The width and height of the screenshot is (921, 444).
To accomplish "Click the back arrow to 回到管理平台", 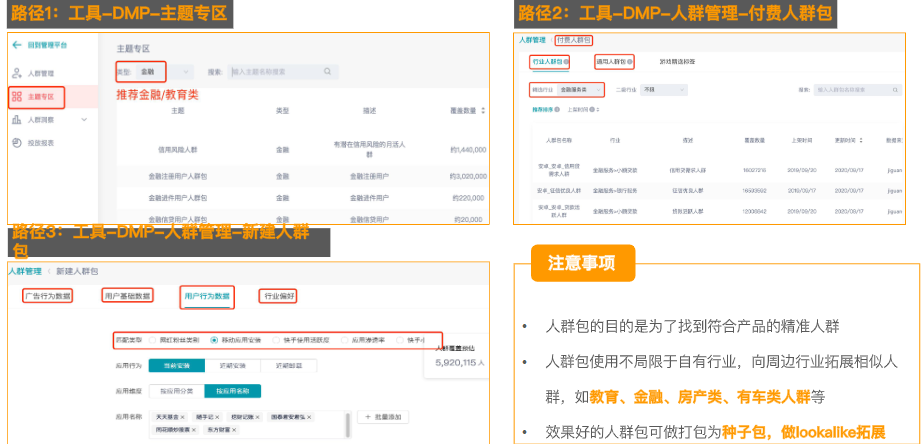I will tap(16, 45).
